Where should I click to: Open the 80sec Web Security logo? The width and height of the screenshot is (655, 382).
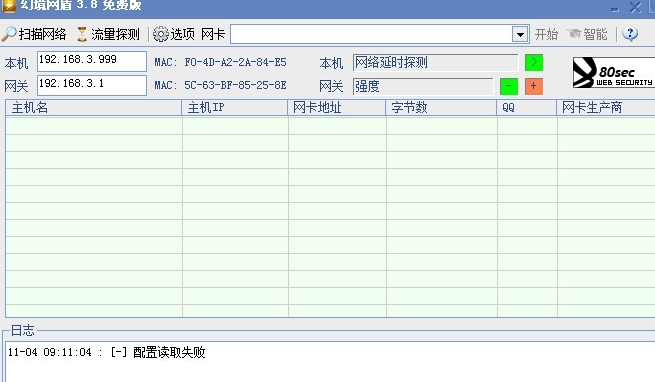(613, 73)
